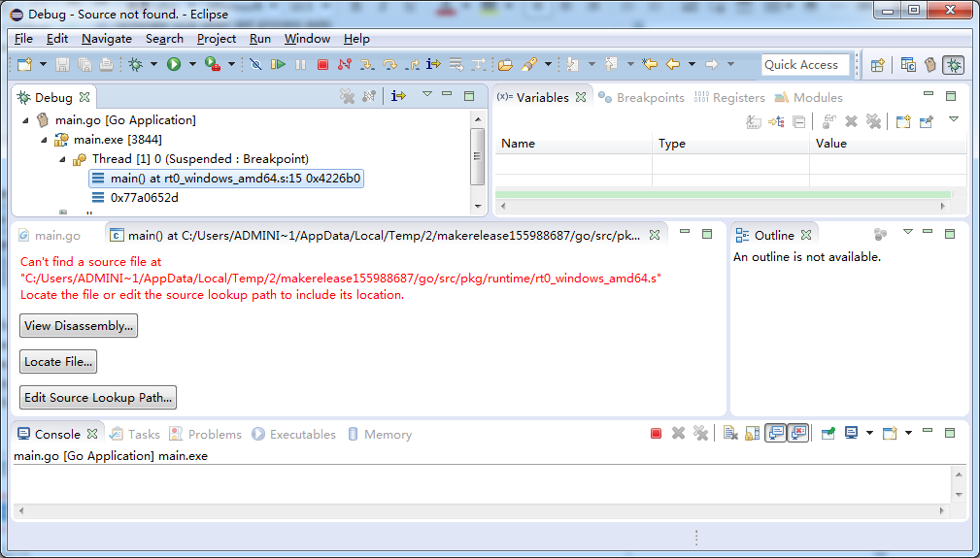Click the View Disassembly... button

click(x=79, y=326)
